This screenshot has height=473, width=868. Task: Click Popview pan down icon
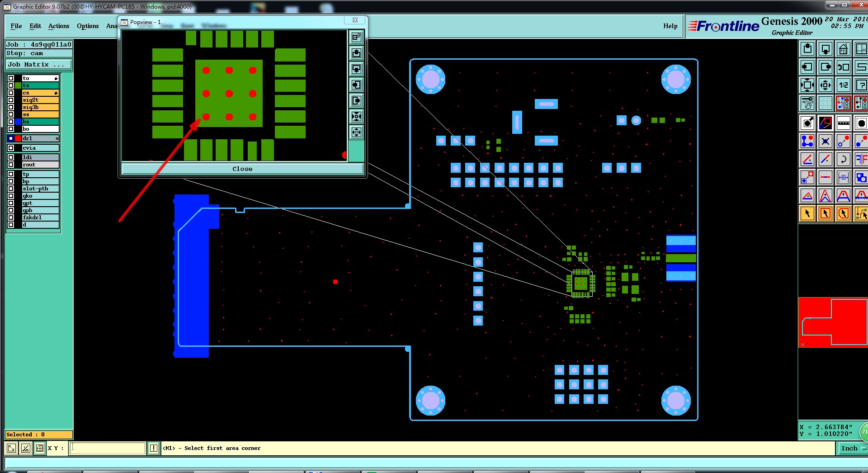357,69
